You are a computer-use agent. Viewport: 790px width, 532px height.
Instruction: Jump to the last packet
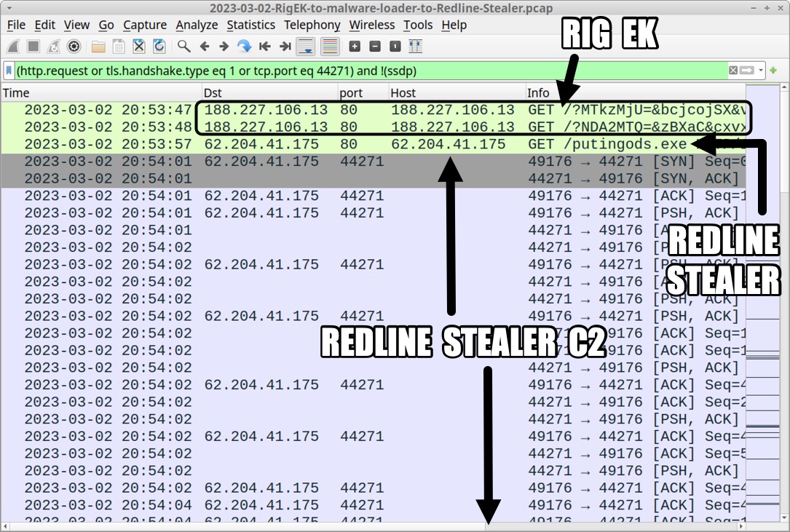285,47
